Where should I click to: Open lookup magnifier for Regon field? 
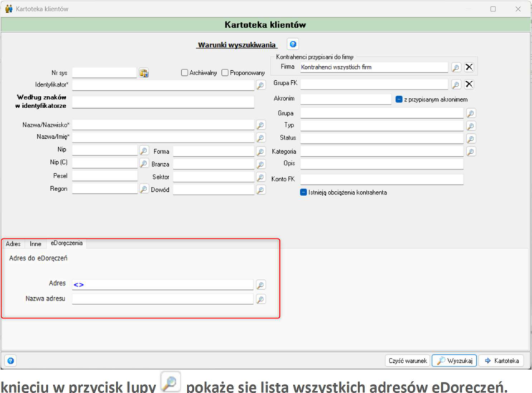(144, 189)
